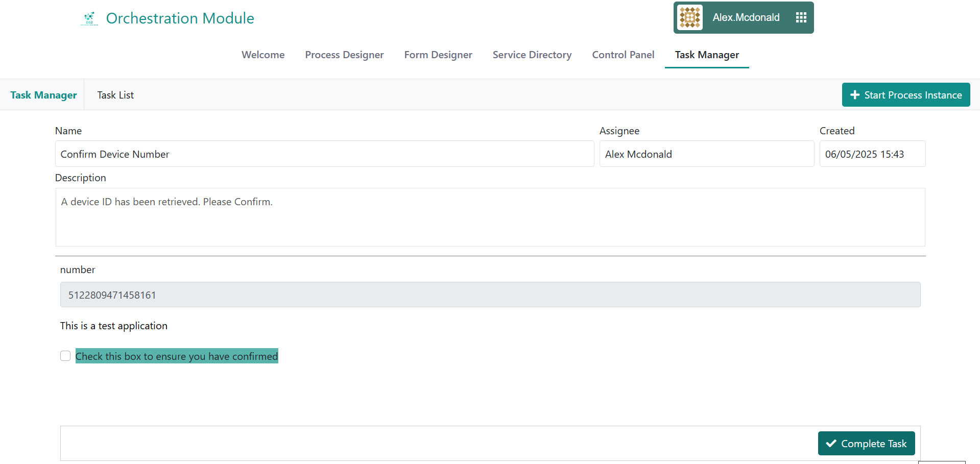
Task: Click Alex.Mcdonald user avatar image
Action: pos(690,18)
